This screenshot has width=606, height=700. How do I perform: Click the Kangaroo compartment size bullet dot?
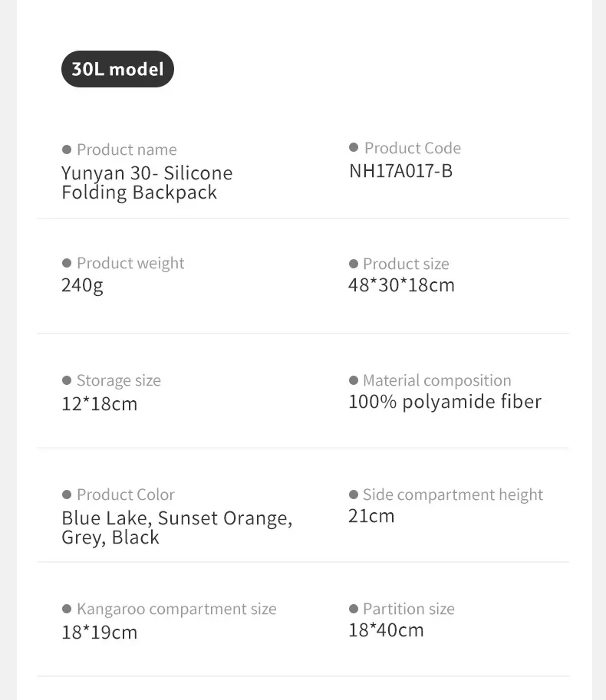[67, 609]
